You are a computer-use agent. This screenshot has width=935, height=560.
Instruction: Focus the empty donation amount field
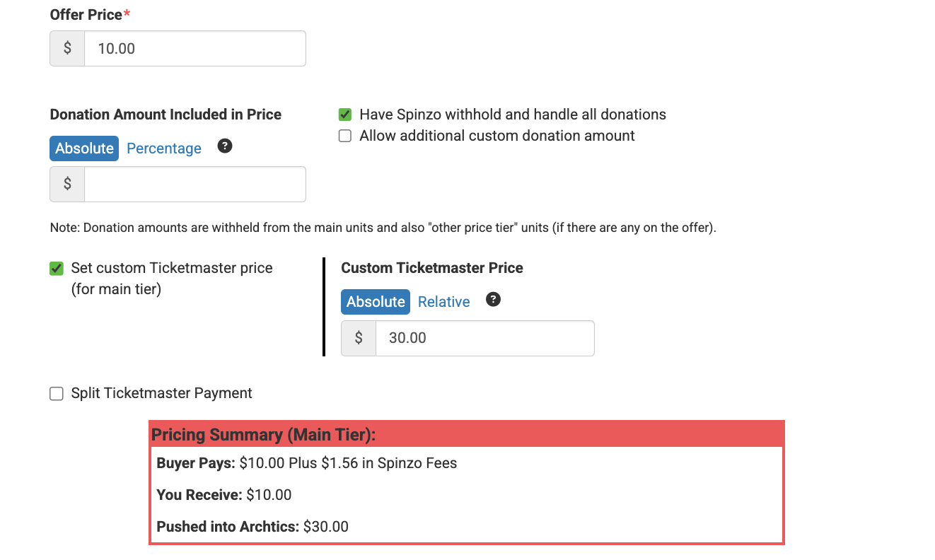[x=194, y=184]
